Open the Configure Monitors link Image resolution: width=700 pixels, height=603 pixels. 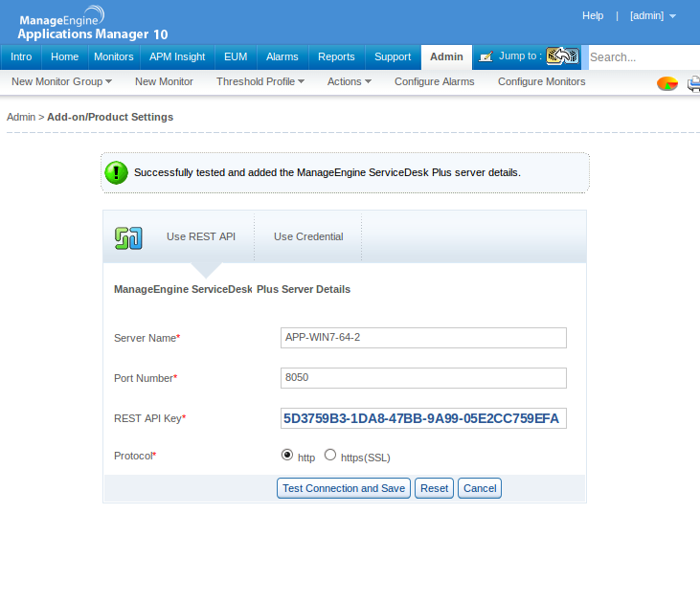[x=541, y=81]
